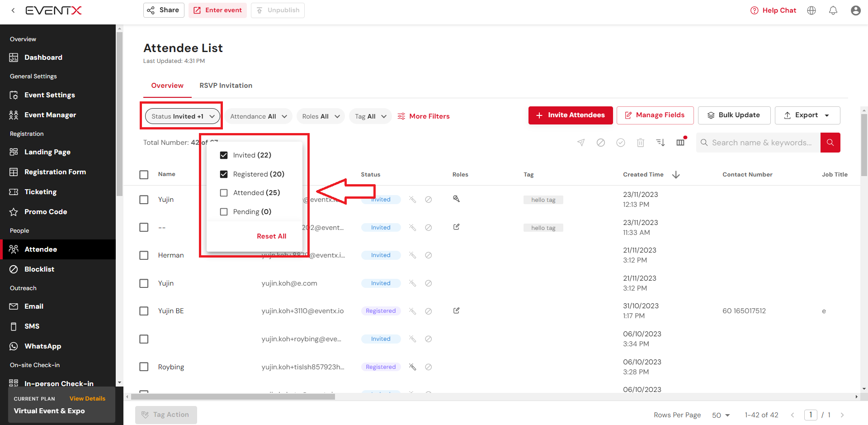The height and width of the screenshot is (425, 868).
Task: Open the edit icon in Yujin BE row
Action: [x=456, y=310]
